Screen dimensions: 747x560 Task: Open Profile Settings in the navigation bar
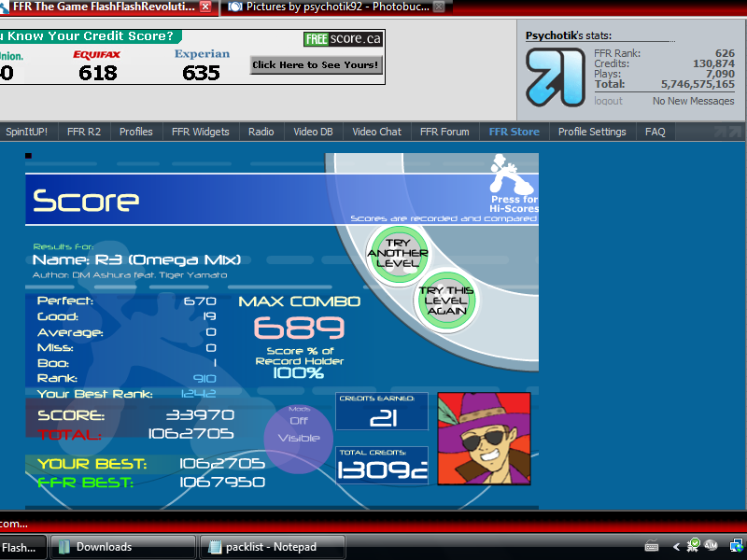592,132
